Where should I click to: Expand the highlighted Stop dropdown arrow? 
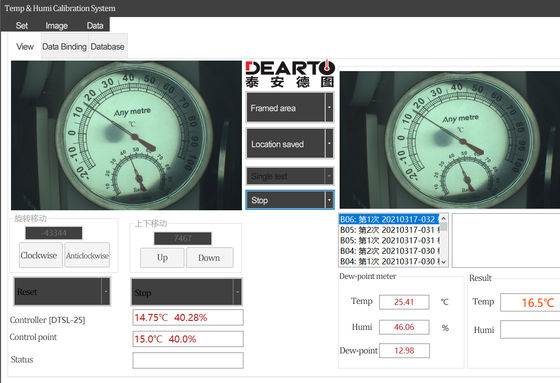[329, 200]
